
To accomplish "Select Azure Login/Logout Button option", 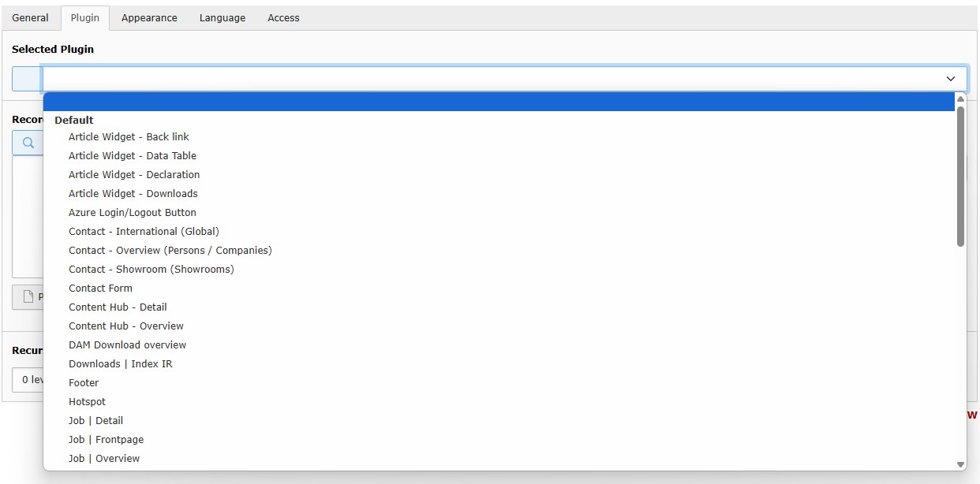I will (x=133, y=213).
